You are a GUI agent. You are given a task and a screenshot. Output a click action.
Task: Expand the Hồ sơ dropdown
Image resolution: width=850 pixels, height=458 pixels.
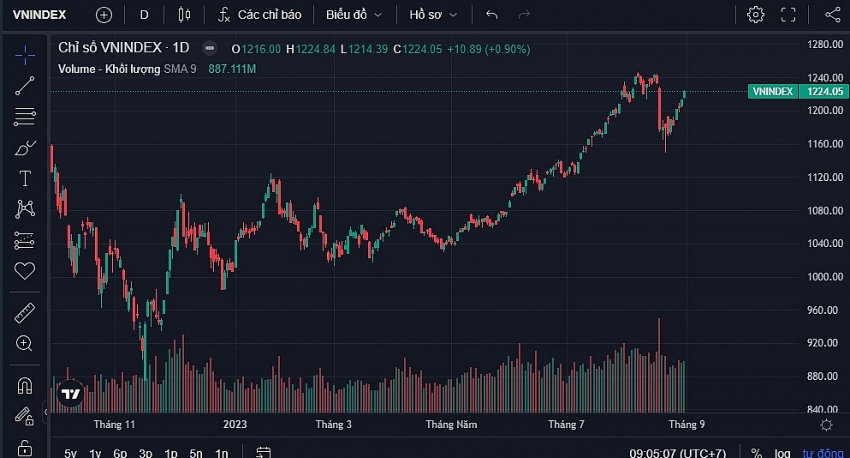(433, 15)
